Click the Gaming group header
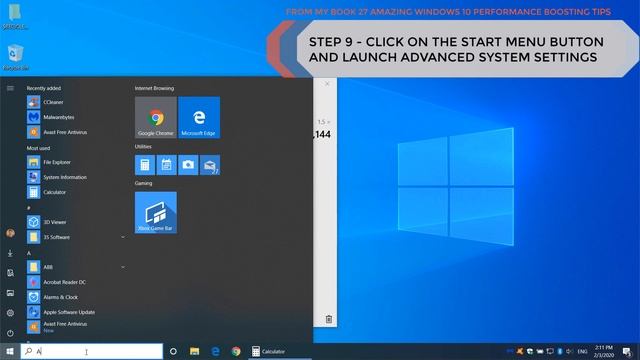This screenshot has height=360, width=640. [x=143, y=183]
